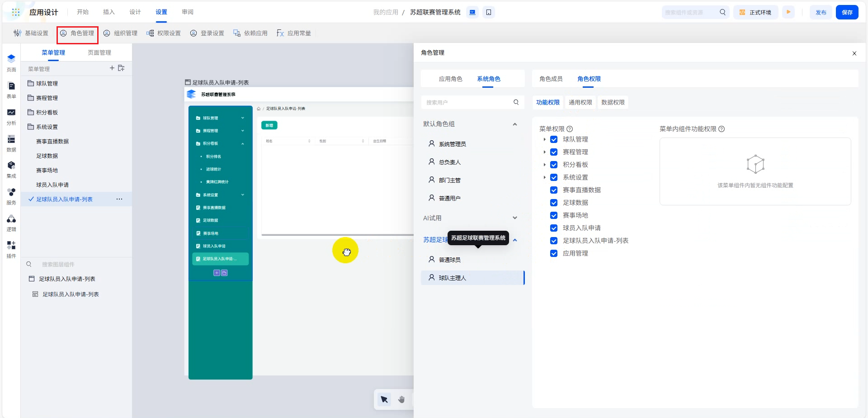Viewport: 868px width, 418px height.
Task: Switch to mobile preview mode icon
Action: [489, 12]
